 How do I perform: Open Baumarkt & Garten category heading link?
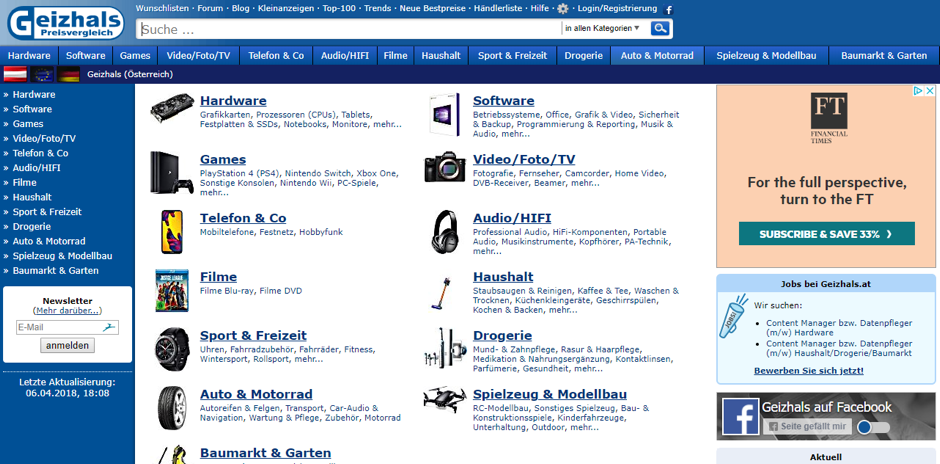pos(265,453)
